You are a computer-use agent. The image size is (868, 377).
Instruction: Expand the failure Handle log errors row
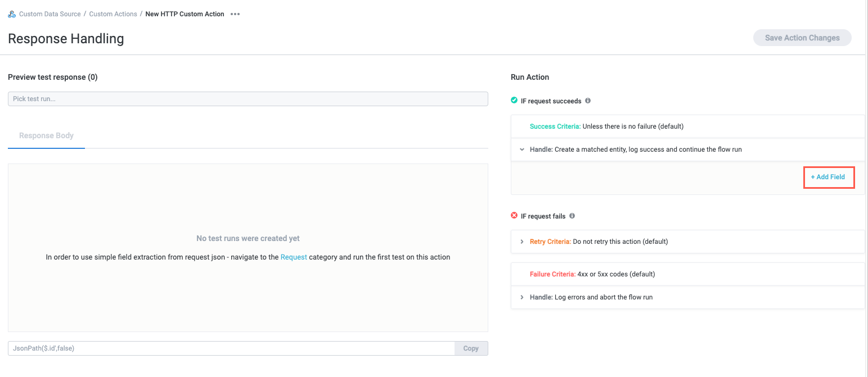522,297
